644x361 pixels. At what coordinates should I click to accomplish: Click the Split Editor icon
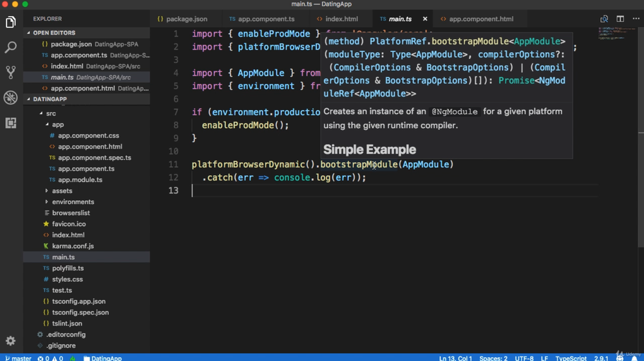tap(620, 19)
